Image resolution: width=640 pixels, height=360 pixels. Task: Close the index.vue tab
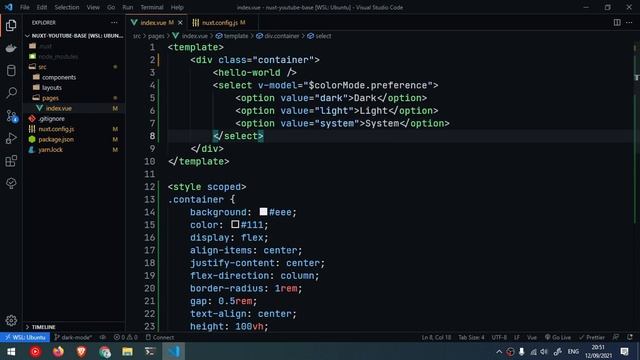pyautogui.click(x=180, y=23)
